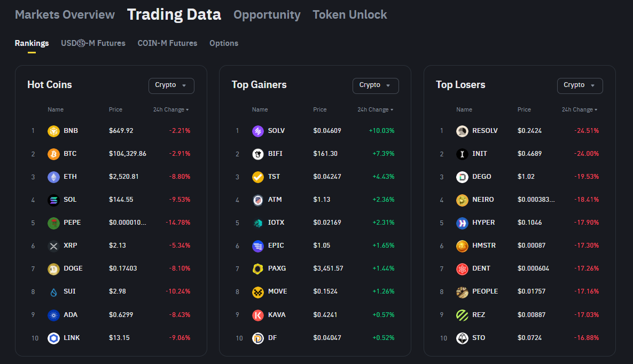Switch to the USDⓈ-M Futures tab
The height and width of the screenshot is (364, 633).
(93, 43)
